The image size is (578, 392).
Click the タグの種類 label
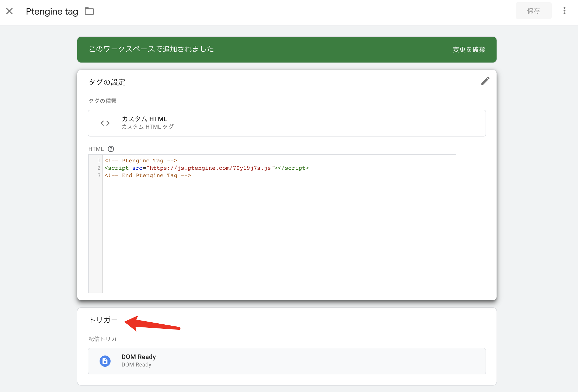pyautogui.click(x=102, y=101)
